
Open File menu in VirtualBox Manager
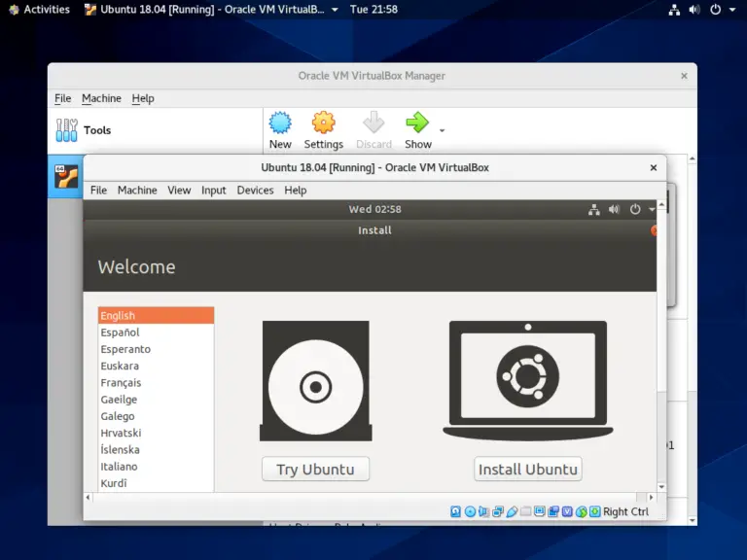click(x=63, y=98)
